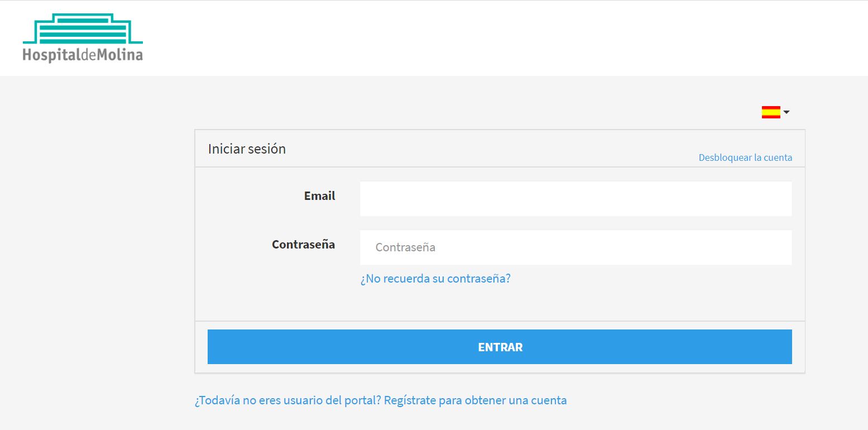Click the ¿Todavía no eres usuario del portal? text
The image size is (868, 430).
point(288,400)
